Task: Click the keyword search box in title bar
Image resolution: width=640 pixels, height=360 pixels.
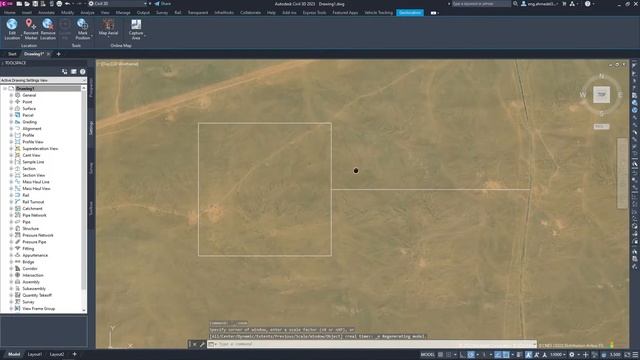Action: pyautogui.click(x=481, y=4)
